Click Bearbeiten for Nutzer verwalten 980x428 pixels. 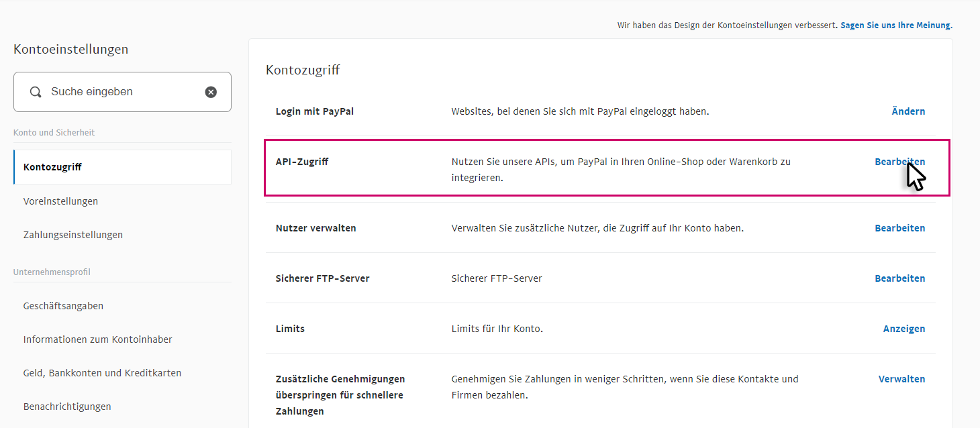point(899,228)
